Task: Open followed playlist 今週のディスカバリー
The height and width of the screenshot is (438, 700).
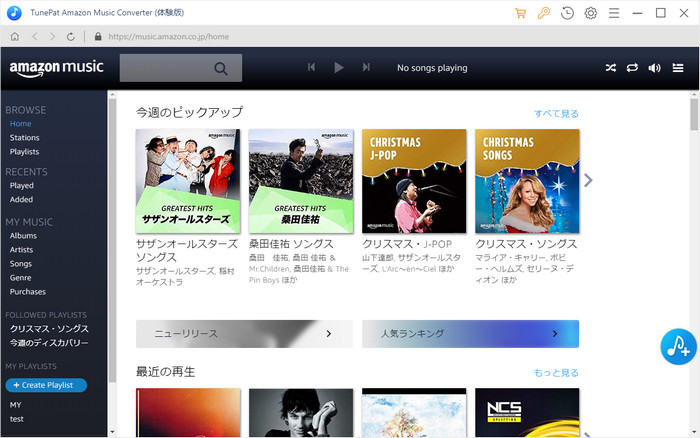Action: 49,343
